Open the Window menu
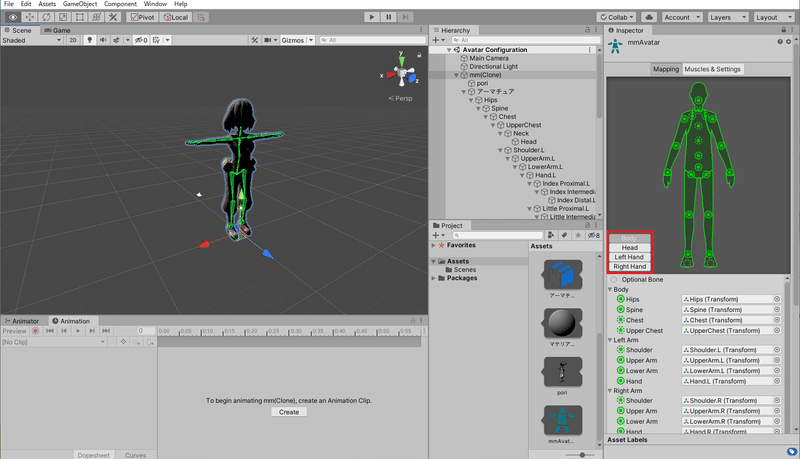 click(x=155, y=4)
